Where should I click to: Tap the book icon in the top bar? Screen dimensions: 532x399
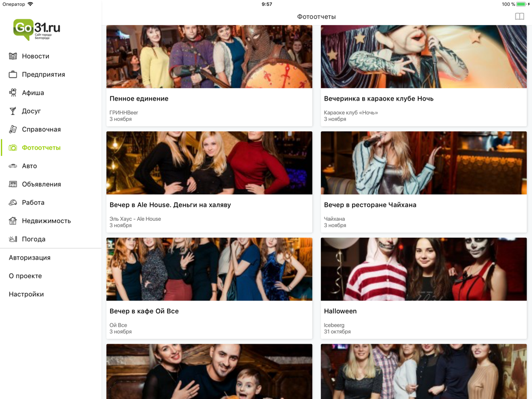519,16
